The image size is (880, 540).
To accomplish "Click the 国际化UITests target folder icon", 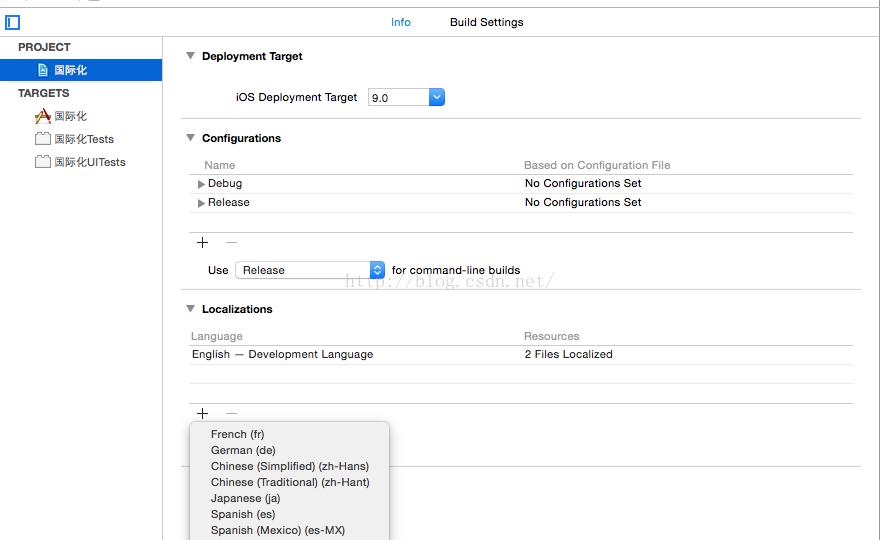I will 43,162.
